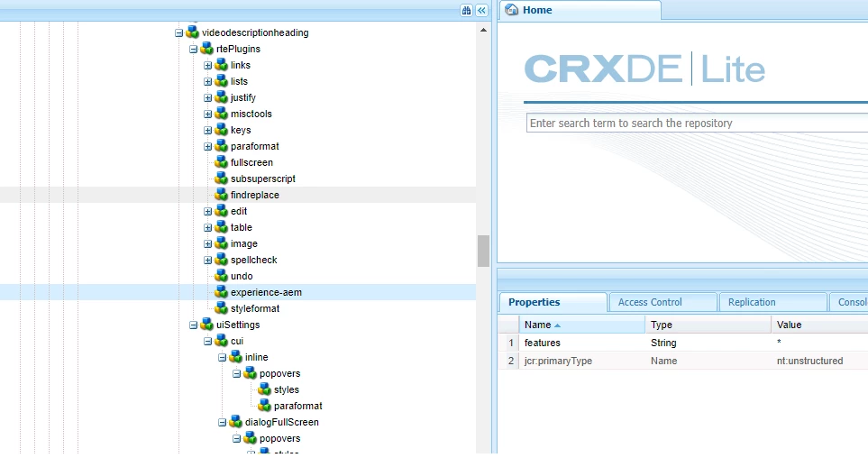868x467 pixels.
Task: Focus the repository search field
Action: (x=697, y=123)
